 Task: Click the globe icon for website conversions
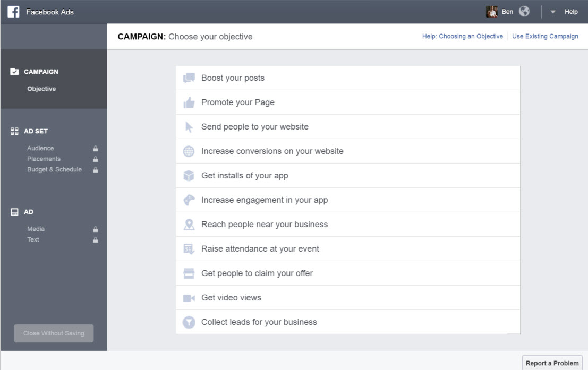pos(189,151)
